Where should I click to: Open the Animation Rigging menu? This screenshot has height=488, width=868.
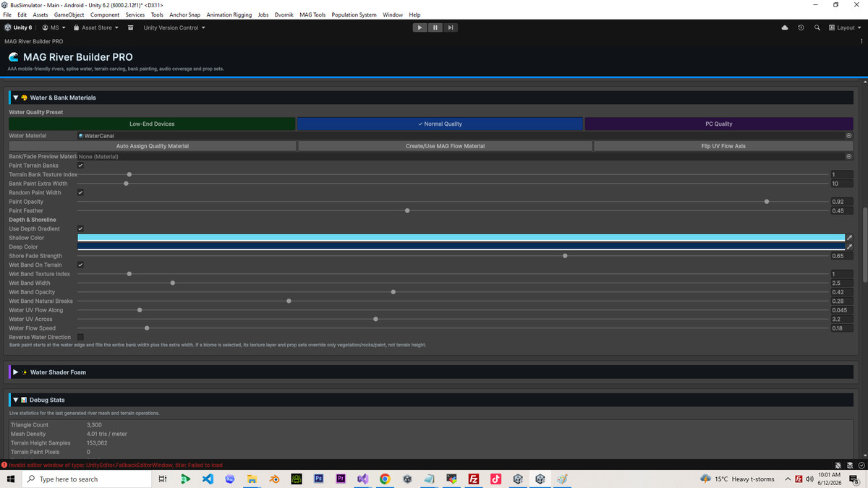click(x=229, y=14)
